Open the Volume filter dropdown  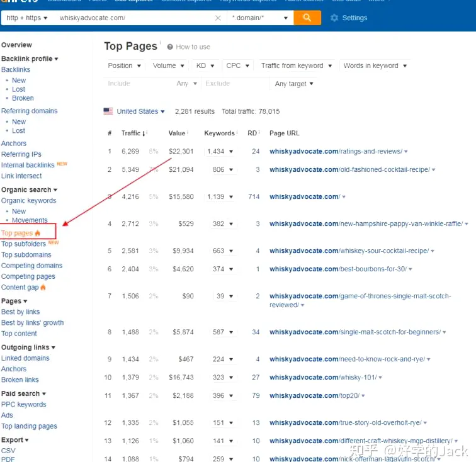[x=168, y=65]
